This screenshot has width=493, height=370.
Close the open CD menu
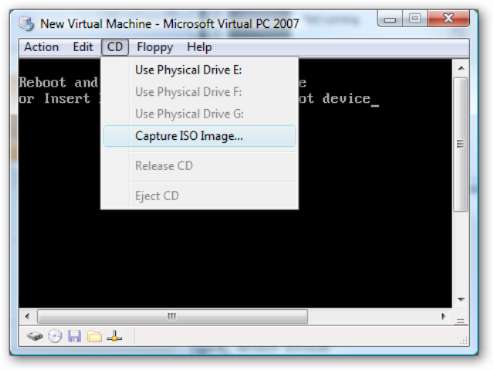pyautogui.click(x=115, y=47)
